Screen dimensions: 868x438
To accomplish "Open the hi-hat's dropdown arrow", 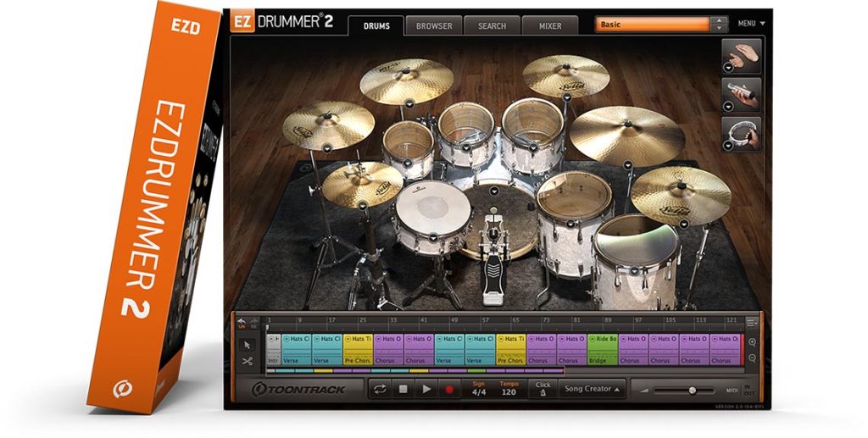I will click(363, 205).
